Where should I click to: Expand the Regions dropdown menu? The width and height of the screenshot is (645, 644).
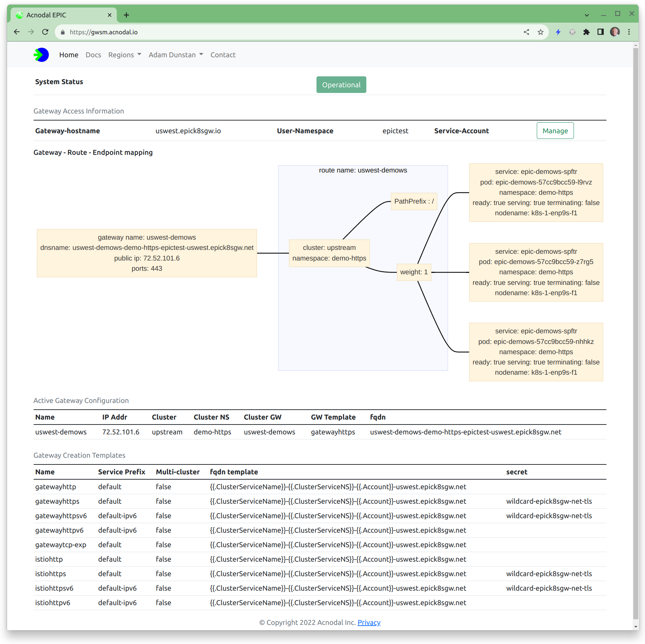(x=125, y=55)
